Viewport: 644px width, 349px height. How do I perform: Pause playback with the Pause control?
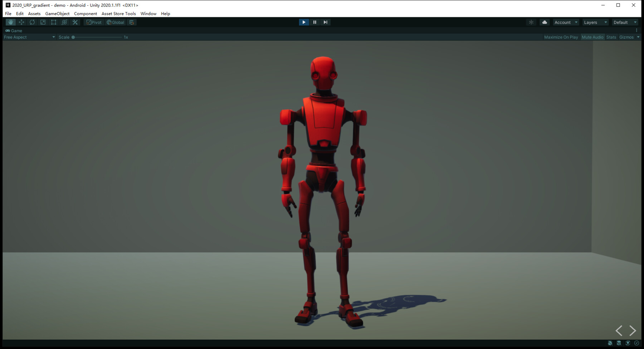tap(314, 22)
